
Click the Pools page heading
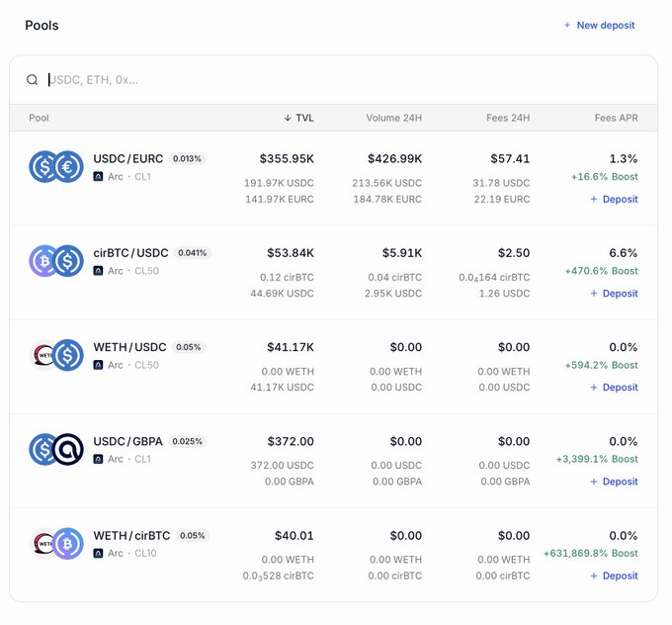tap(42, 26)
